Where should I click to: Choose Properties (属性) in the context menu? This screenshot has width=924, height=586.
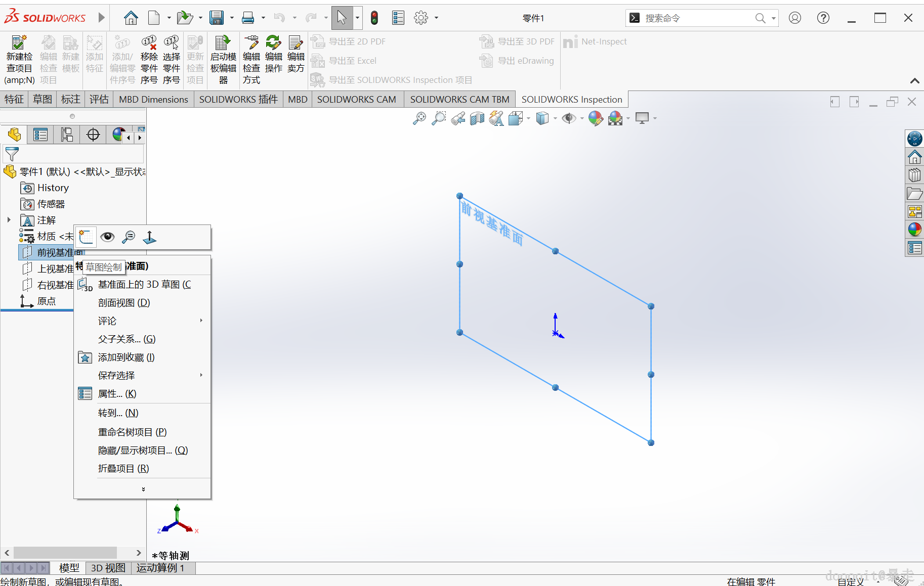point(144,393)
